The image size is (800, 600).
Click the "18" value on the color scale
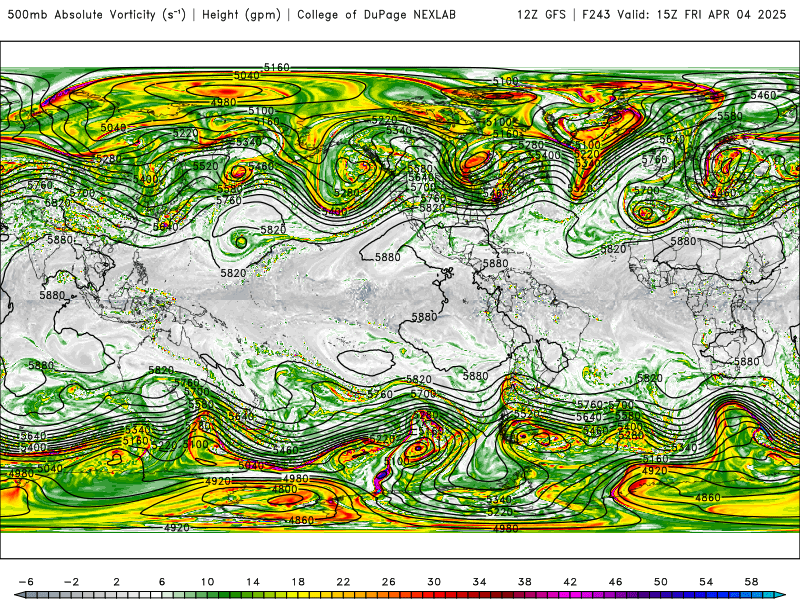tap(298, 582)
